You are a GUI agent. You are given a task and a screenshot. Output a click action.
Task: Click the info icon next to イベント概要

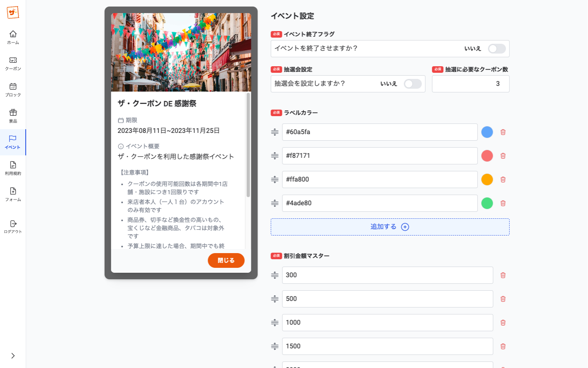coord(121,146)
